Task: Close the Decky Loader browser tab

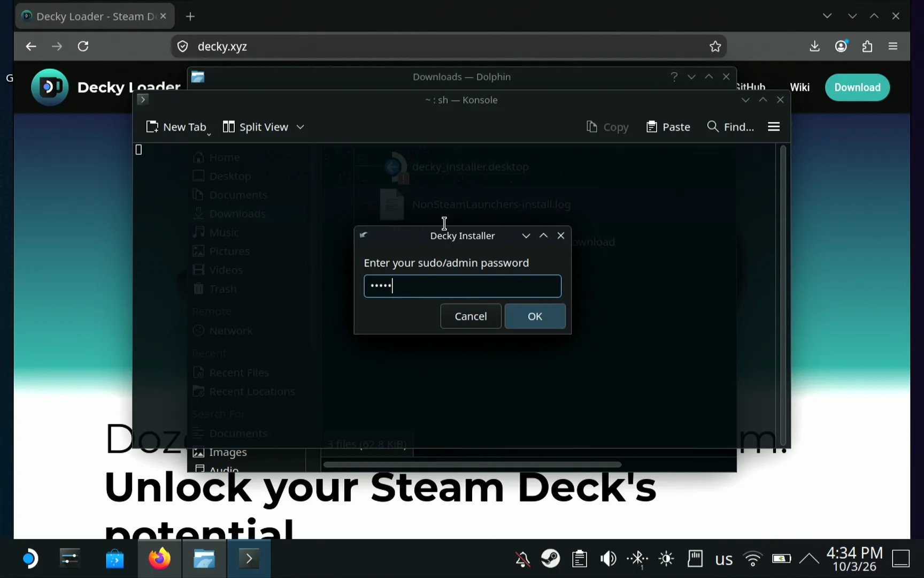Action: (x=163, y=16)
